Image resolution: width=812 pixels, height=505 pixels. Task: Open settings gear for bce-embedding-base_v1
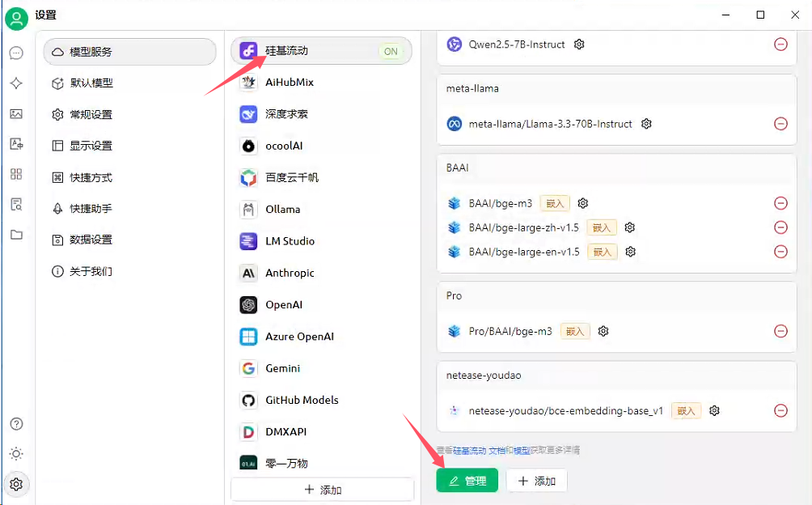[x=715, y=411]
